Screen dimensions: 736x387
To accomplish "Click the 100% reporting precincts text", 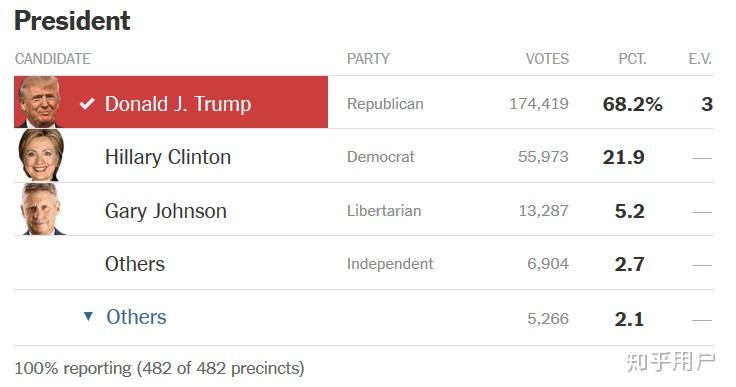I will 160,368.
